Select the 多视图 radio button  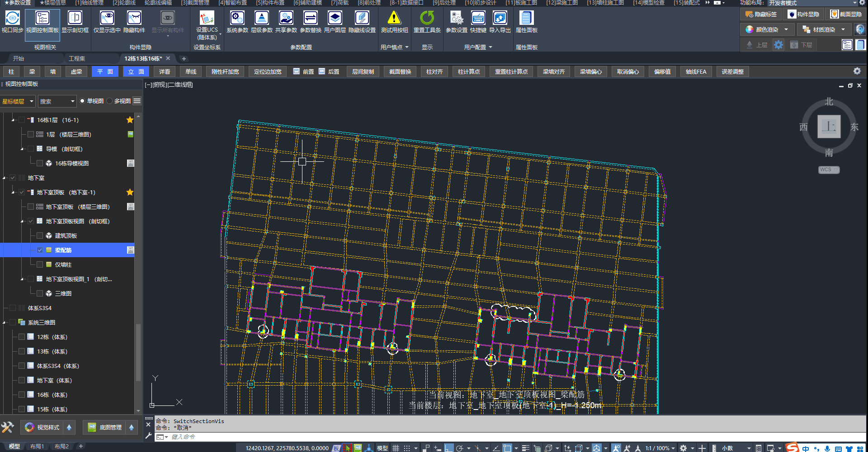[110, 101]
